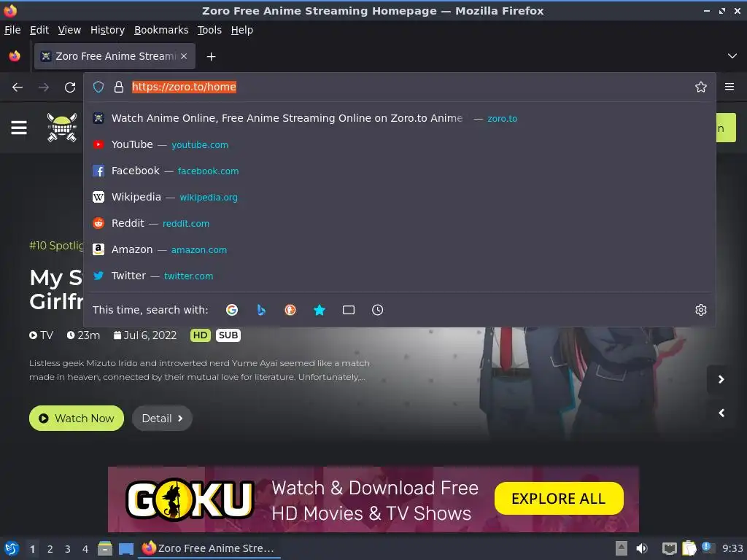The height and width of the screenshot is (560, 747).
Task: Search open tabs icon
Action: click(348, 310)
